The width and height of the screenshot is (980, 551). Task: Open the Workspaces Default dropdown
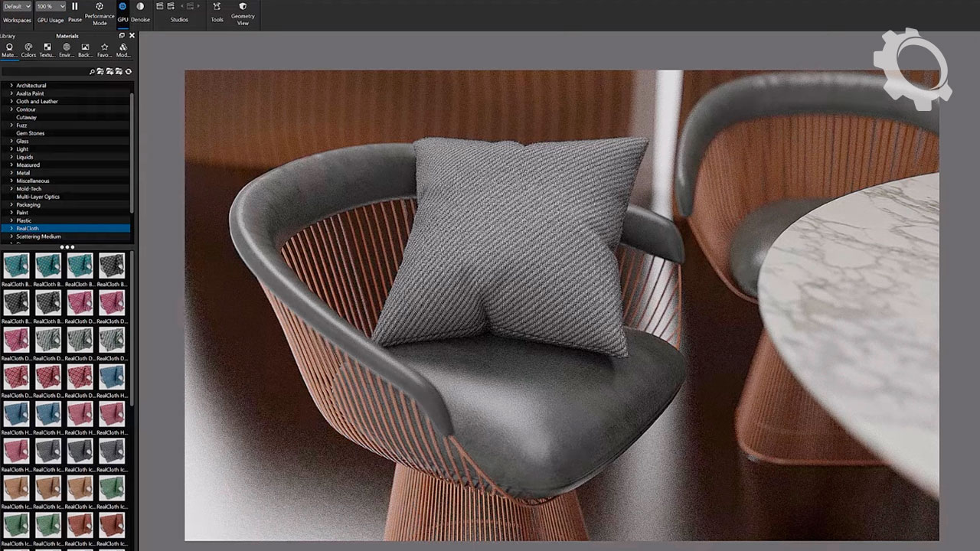click(x=17, y=7)
